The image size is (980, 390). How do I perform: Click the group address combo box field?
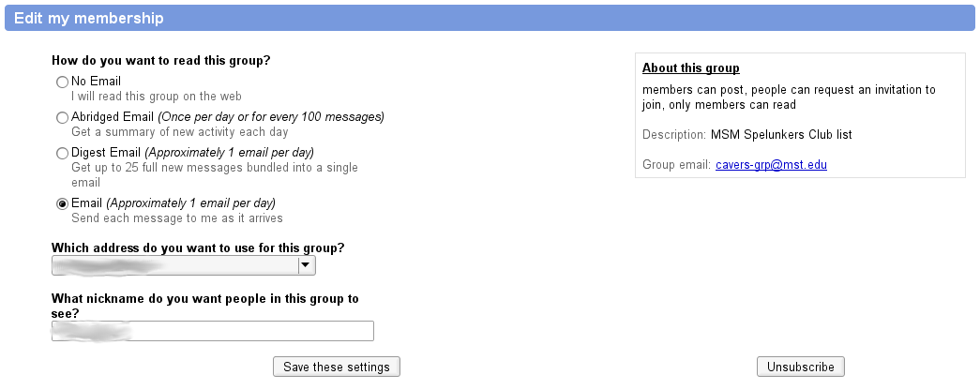(184, 265)
